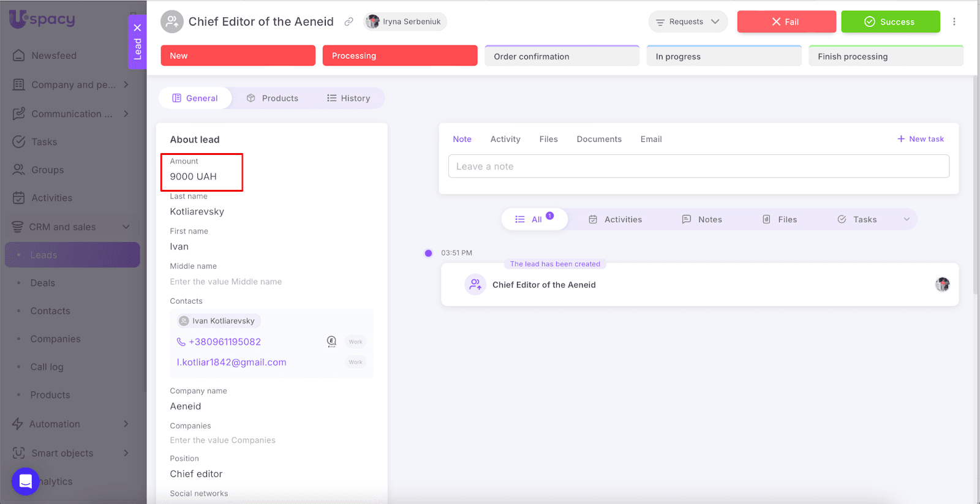Viewport: 980px width, 504px height.
Task: Open the chat support widget icon
Action: point(25,481)
